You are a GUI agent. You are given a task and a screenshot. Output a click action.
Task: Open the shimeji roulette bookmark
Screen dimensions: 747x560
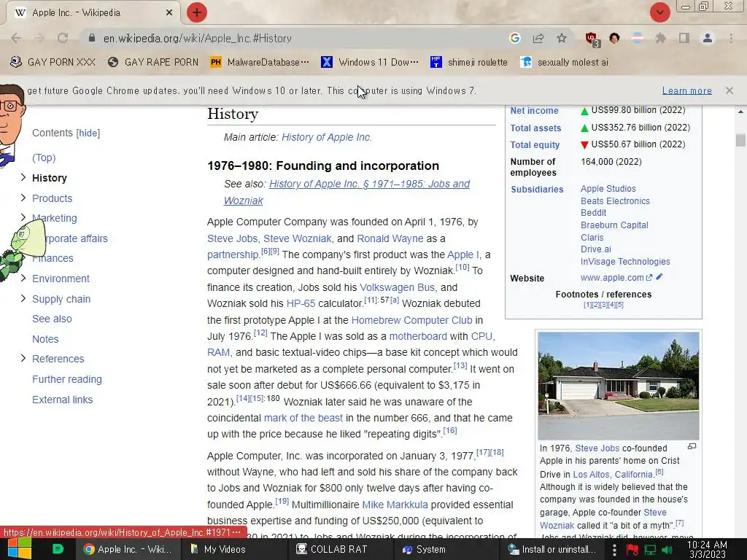[469, 63]
